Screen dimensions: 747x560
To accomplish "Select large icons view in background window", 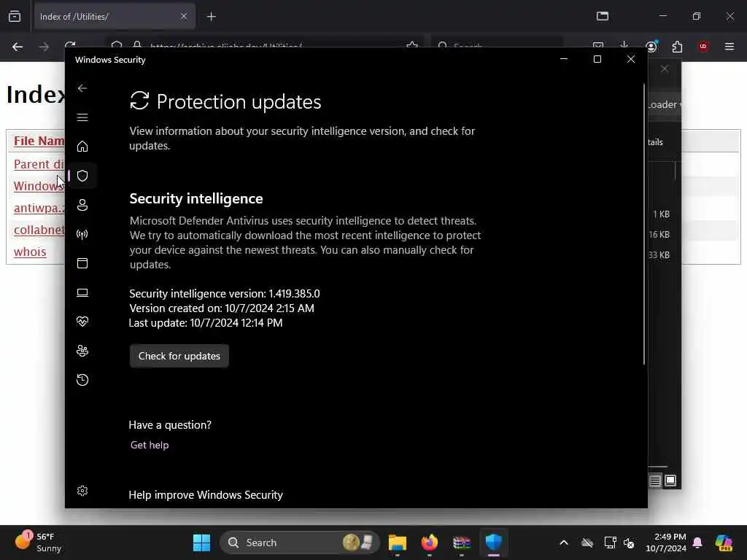I will click(670, 481).
